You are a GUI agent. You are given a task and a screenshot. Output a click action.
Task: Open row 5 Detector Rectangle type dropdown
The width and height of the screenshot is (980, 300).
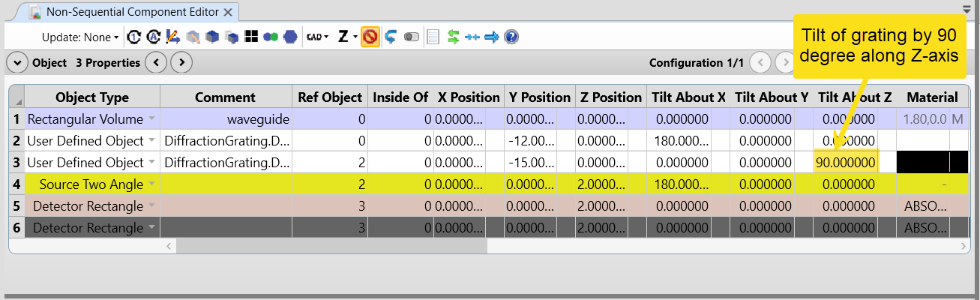point(151,205)
